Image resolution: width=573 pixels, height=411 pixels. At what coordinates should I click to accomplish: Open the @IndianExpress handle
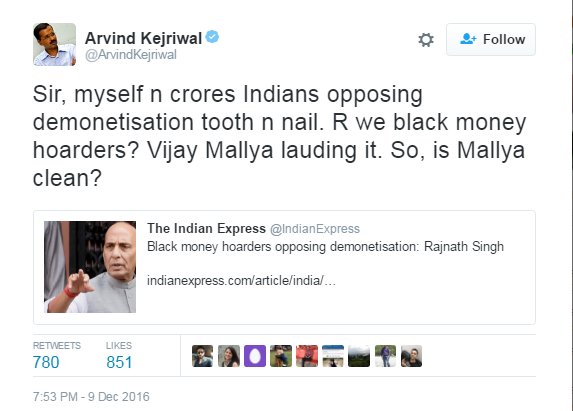tap(315, 229)
